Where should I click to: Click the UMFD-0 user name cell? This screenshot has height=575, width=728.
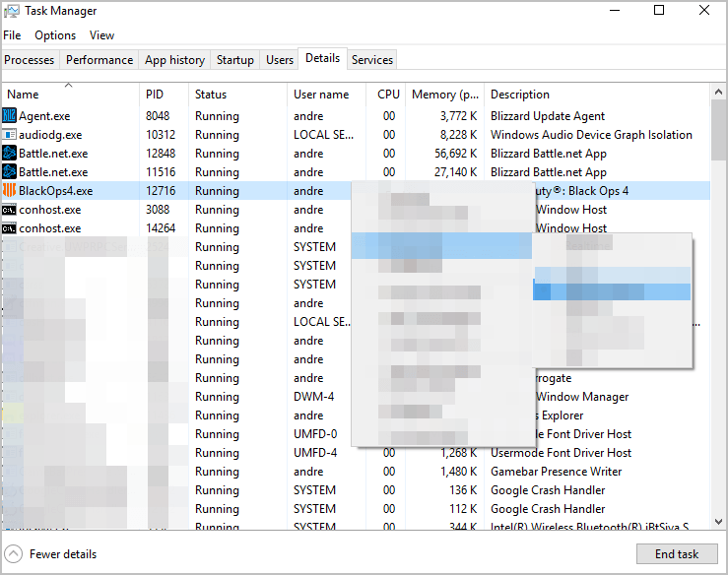[x=315, y=434]
